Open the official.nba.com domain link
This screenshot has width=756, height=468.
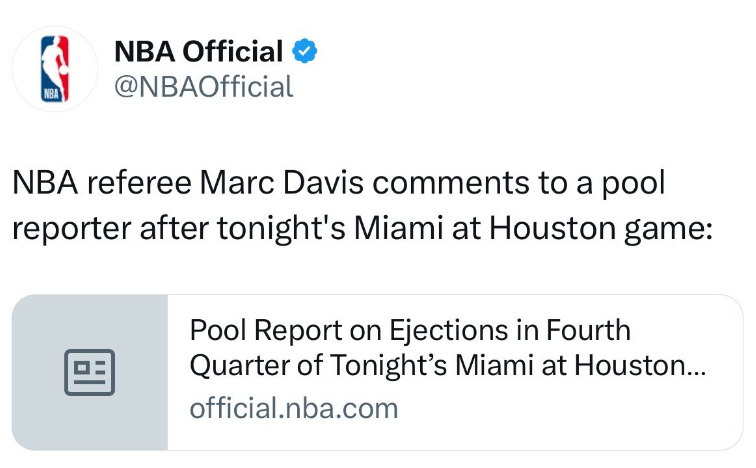294,408
